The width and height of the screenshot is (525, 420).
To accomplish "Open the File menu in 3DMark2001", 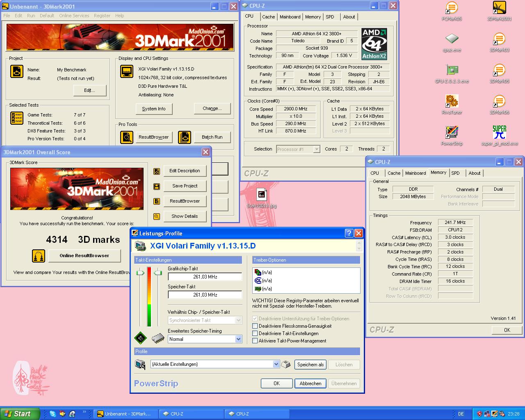I will pyautogui.click(x=7, y=16).
